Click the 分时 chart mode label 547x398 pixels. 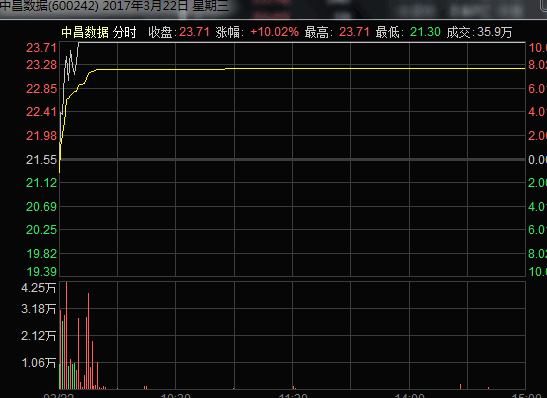(x=124, y=32)
